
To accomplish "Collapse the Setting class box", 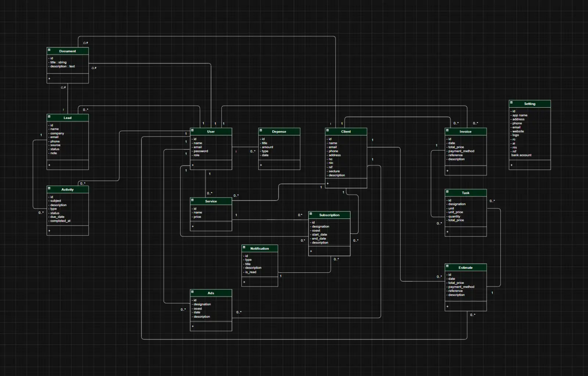I will coord(511,102).
